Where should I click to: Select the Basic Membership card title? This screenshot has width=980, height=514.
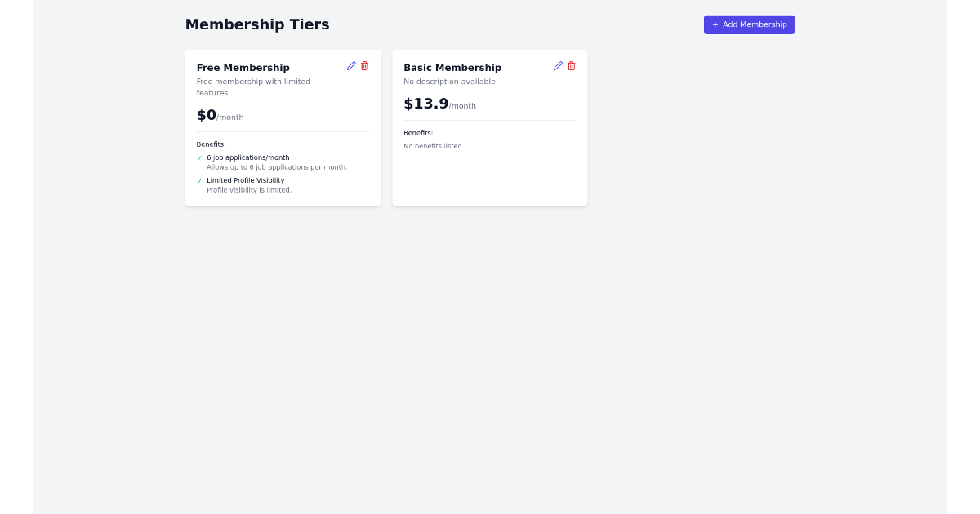click(x=452, y=68)
